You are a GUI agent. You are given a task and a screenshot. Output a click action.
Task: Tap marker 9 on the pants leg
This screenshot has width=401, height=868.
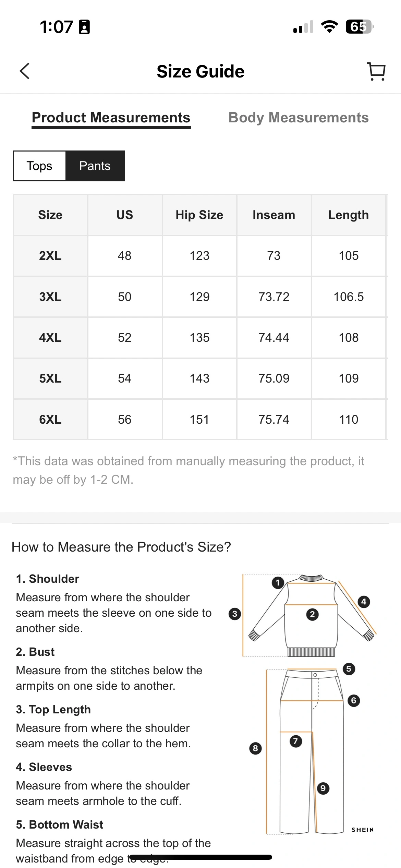click(x=323, y=788)
